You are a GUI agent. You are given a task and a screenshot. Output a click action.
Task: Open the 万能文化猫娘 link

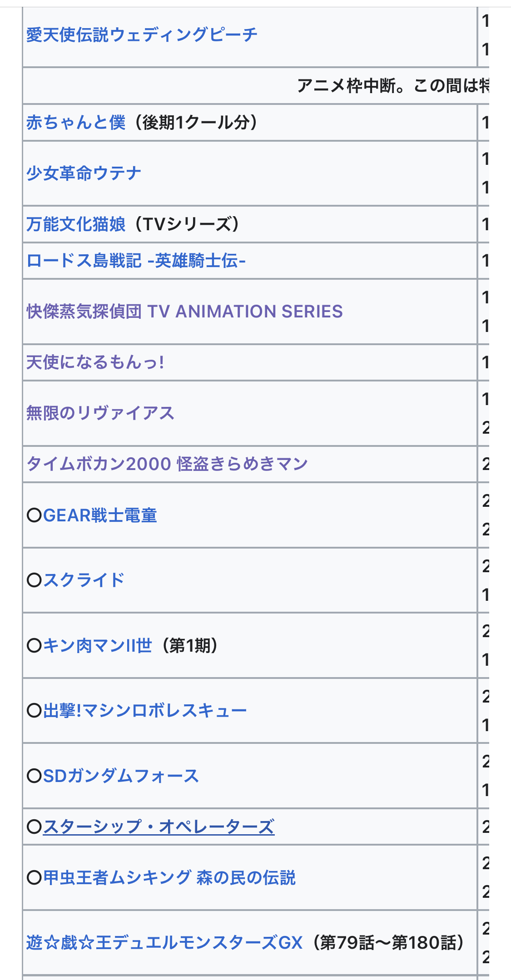coord(76,224)
